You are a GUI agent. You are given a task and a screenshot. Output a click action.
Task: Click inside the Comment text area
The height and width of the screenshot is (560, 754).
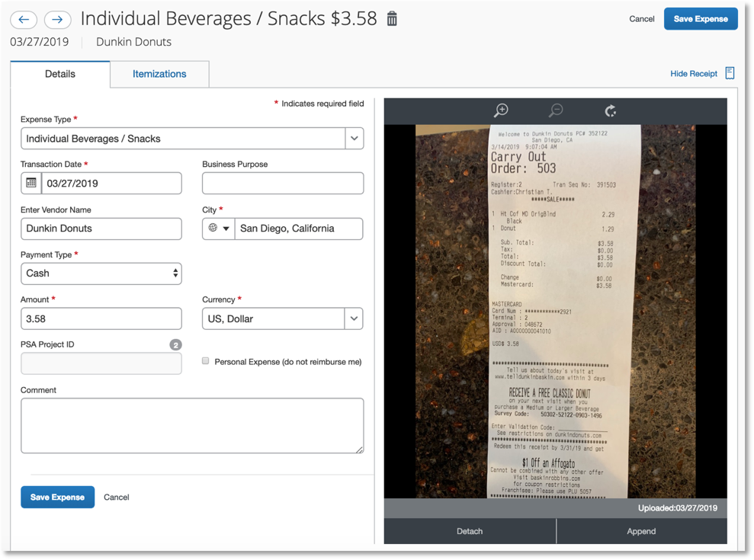point(192,425)
